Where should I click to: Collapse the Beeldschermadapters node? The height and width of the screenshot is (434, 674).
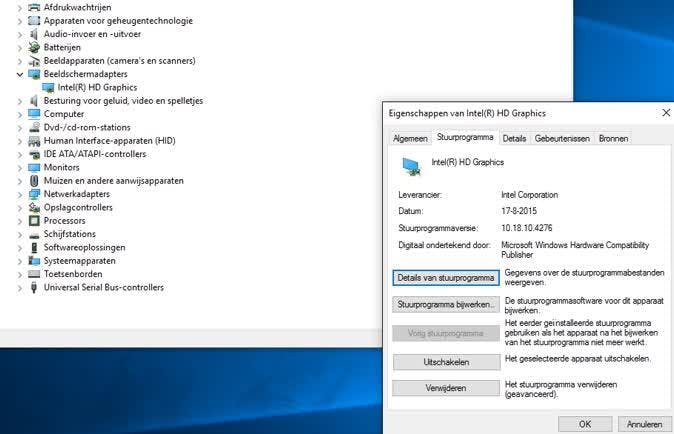[x=20, y=74]
